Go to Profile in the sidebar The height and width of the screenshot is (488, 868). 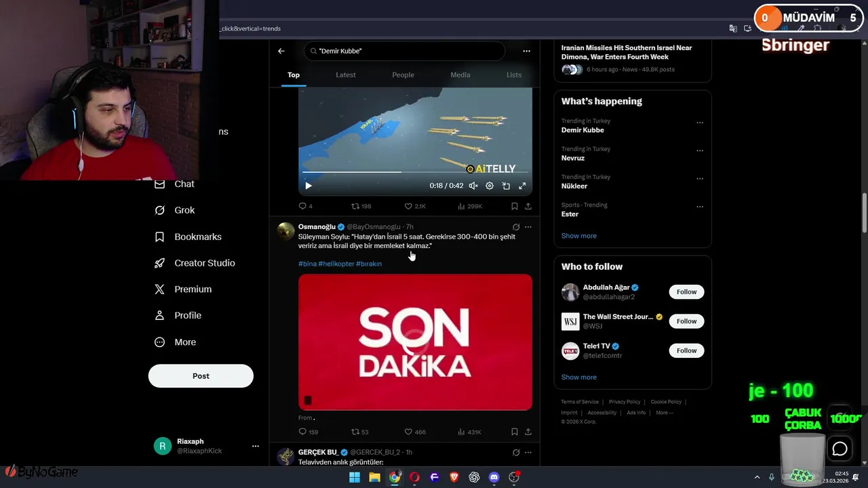(178, 316)
